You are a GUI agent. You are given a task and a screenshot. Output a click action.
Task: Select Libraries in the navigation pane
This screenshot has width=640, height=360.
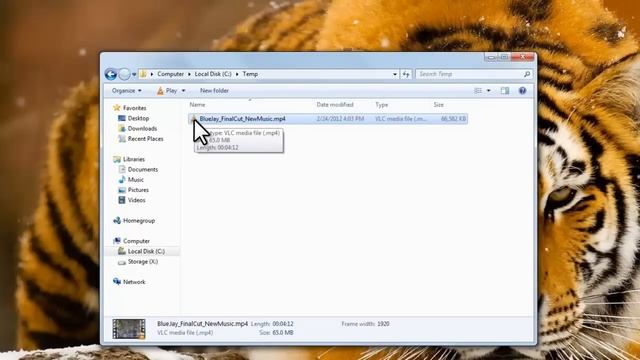134,159
